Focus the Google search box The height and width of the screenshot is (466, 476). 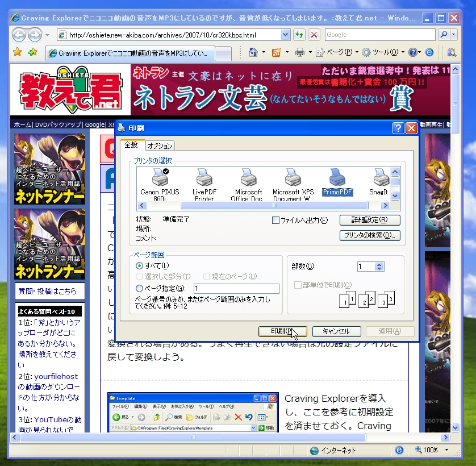click(x=380, y=35)
